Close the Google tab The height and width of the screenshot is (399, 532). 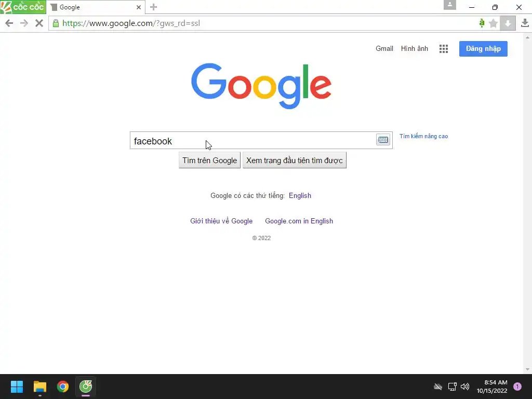138,7
